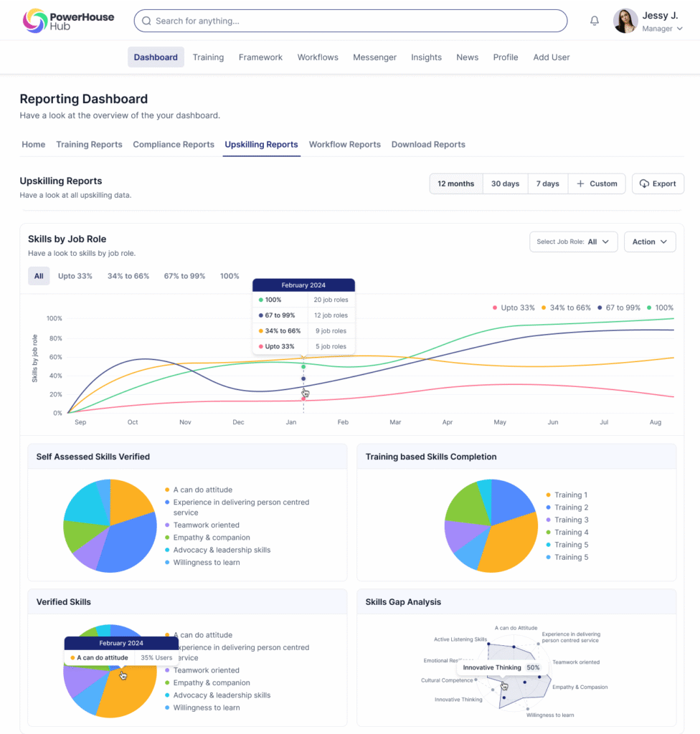This screenshot has width=700, height=734.
Task: Open the notifications bell
Action: pyautogui.click(x=594, y=21)
